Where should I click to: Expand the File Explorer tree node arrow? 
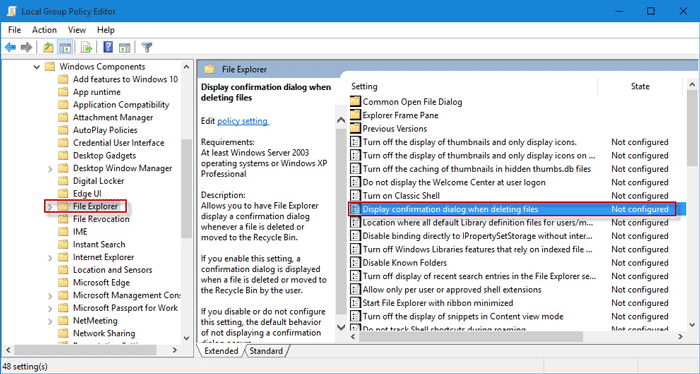pyautogui.click(x=50, y=207)
